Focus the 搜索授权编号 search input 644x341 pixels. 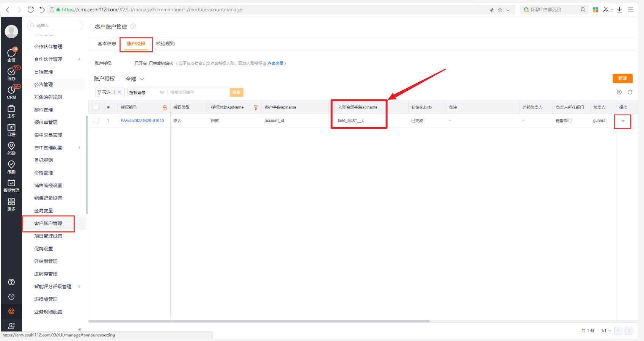point(199,93)
